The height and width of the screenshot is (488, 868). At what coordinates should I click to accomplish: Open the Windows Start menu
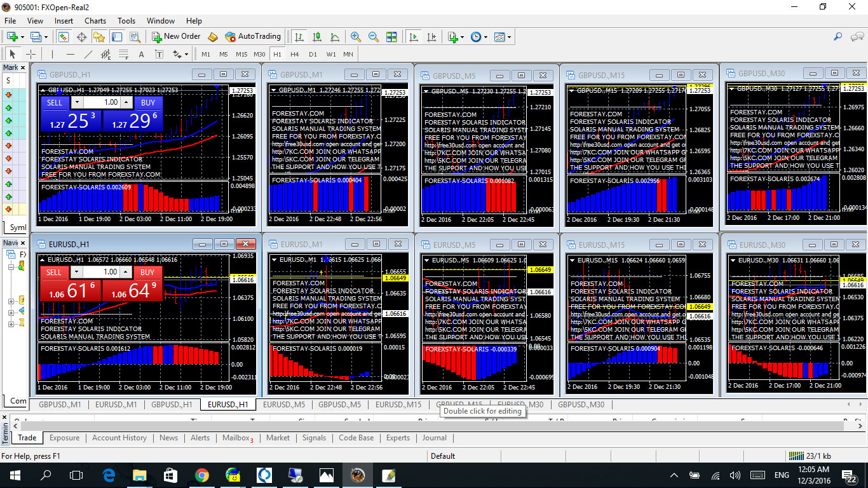(x=15, y=475)
